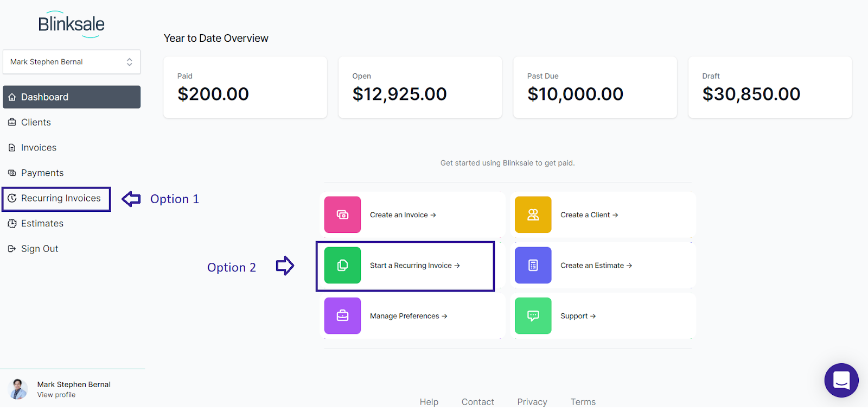Click the Payments sidebar icon
Image resolution: width=868 pixels, height=410 pixels.
[12, 173]
